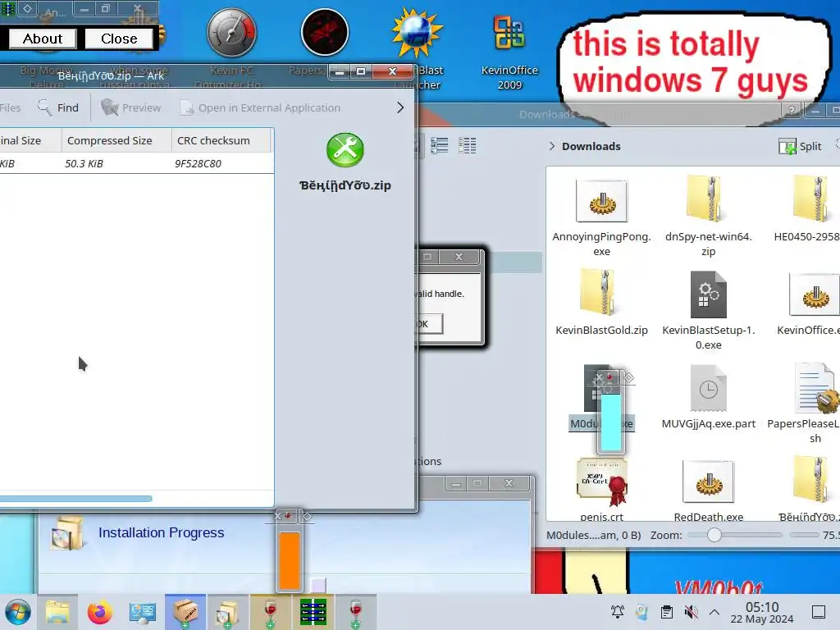Click the green wrench archive icon
Viewport: 840px width, 630px height.
point(345,149)
